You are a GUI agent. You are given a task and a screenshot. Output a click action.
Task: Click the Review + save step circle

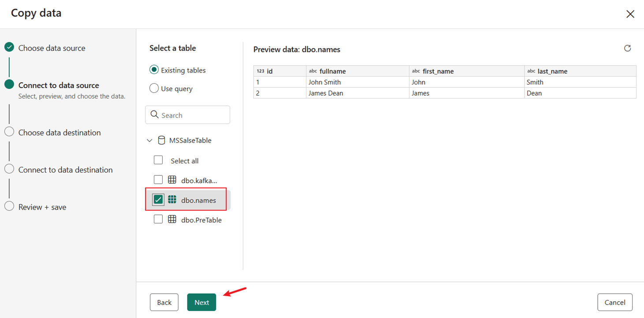9,206
